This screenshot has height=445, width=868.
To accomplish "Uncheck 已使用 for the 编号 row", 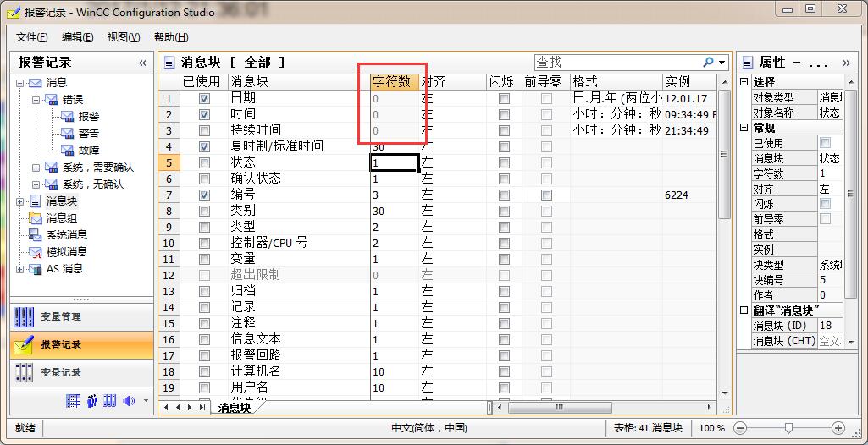I will (204, 195).
